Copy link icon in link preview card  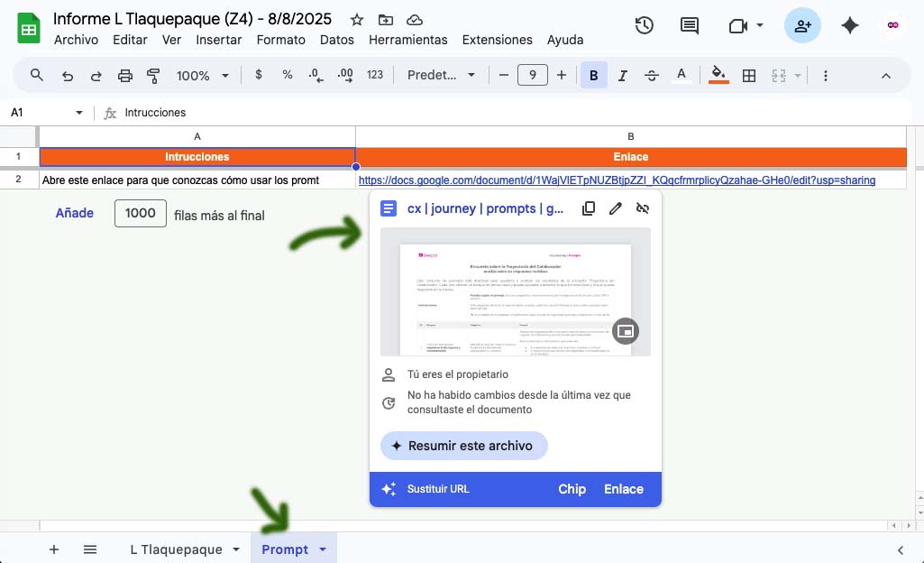point(589,208)
